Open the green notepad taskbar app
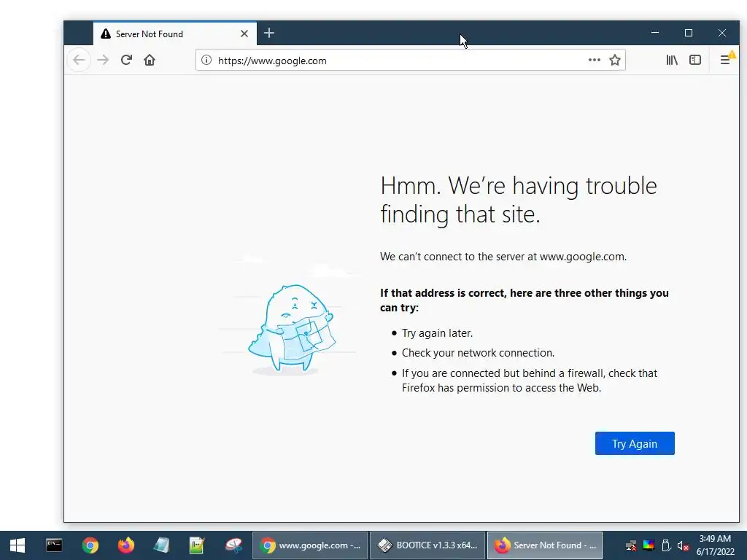 197,545
